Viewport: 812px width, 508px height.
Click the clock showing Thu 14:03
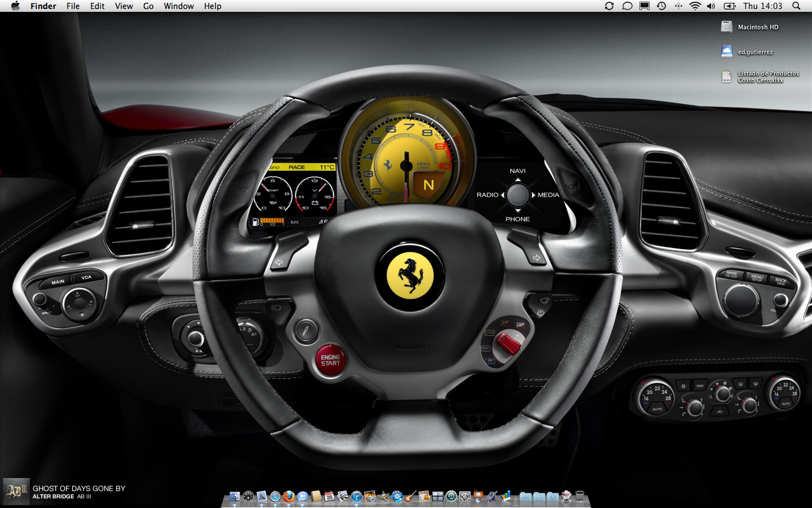pos(762,6)
